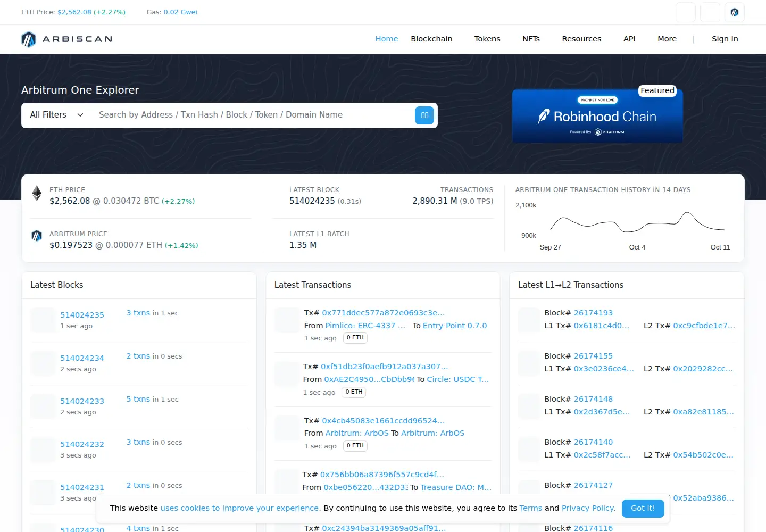Click the Arbitrum price icon
Screen dimensions: 766x532
[37, 236]
